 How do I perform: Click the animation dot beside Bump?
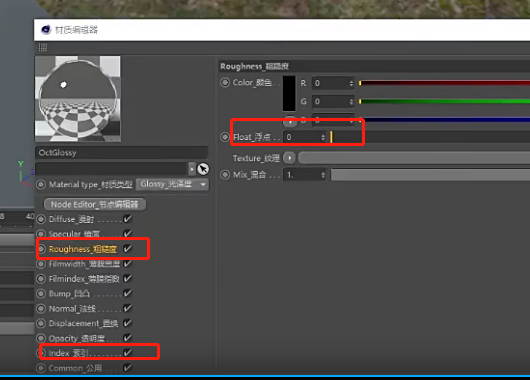point(41,293)
